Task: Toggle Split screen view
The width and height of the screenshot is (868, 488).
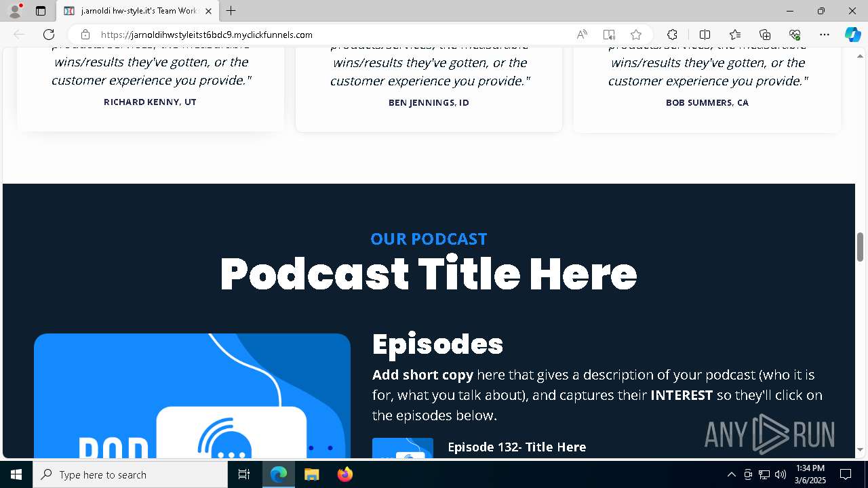Action: pos(705,35)
